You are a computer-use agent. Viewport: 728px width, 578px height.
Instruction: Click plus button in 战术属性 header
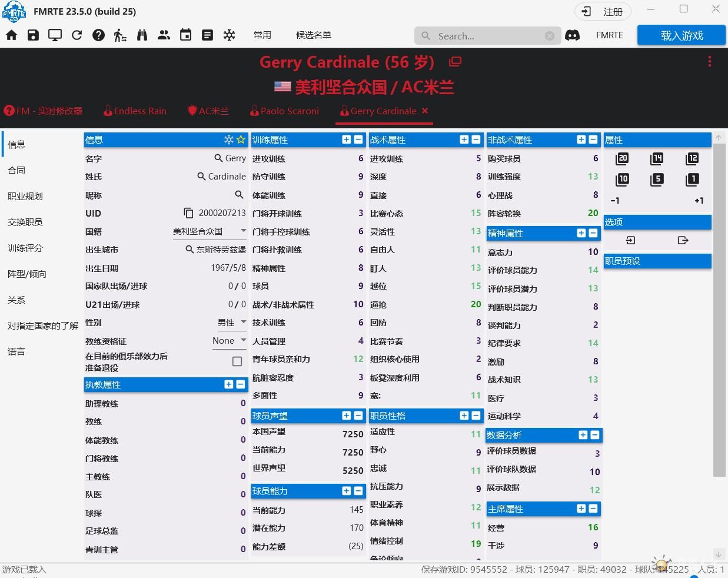tap(464, 139)
